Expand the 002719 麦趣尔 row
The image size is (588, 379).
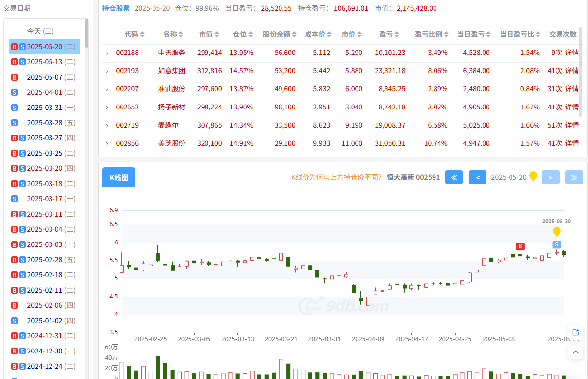coord(107,125)
